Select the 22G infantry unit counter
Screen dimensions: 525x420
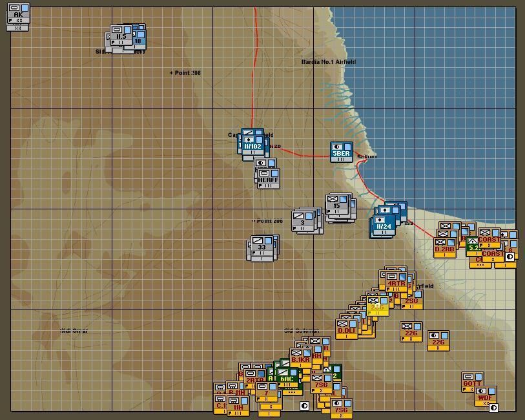tap(411, 332)
